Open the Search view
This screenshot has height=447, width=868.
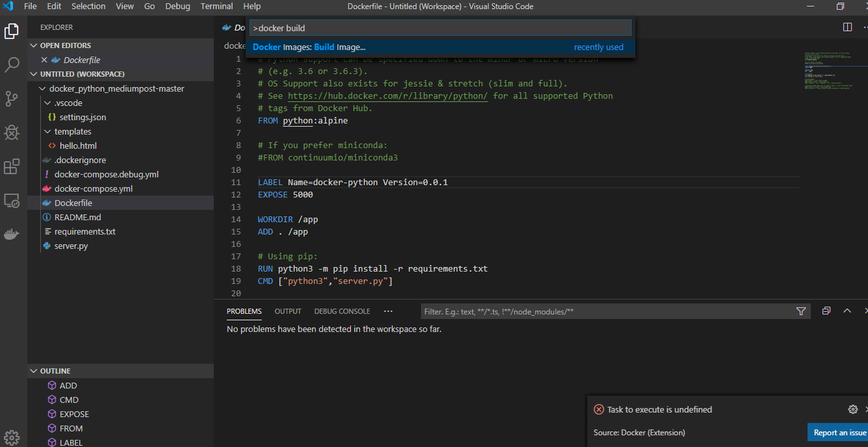point(11,64)
